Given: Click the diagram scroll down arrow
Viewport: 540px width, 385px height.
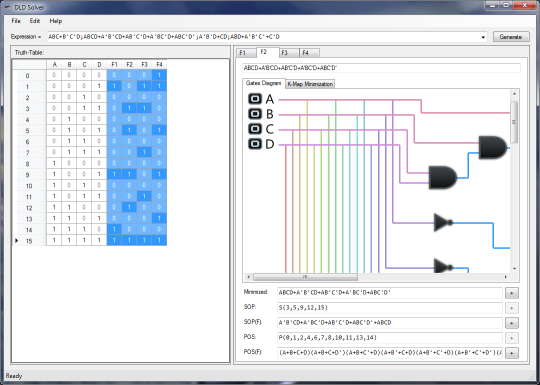Looking at the screenshot, I should pos(514,269).
